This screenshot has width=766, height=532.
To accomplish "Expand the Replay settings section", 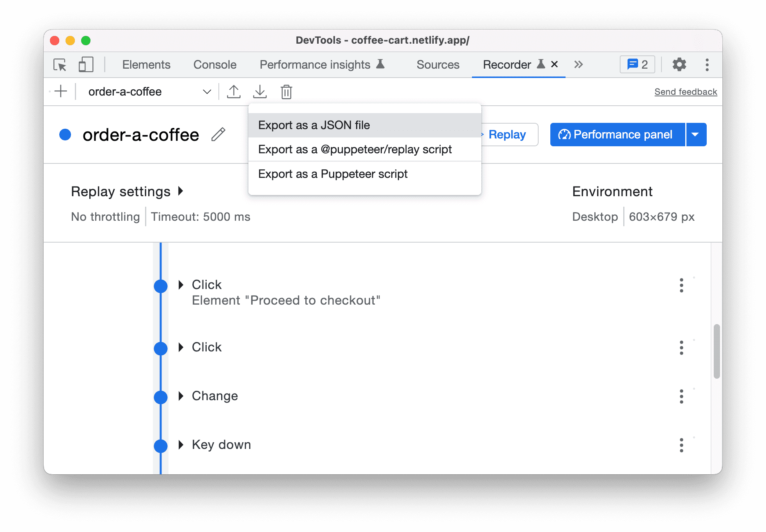I will (183, 191).
